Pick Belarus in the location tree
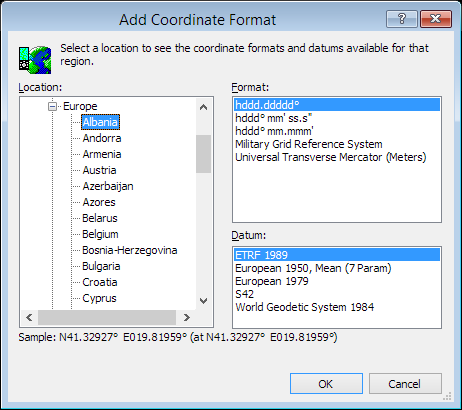The height and width of the screenshot is (410, 462). pyautogui.click(x=100, y=218)
